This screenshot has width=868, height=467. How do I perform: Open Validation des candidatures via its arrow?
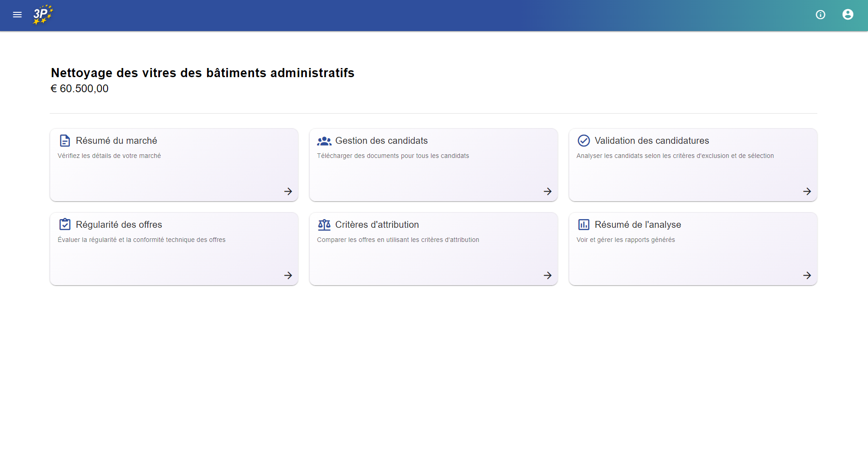807,191
